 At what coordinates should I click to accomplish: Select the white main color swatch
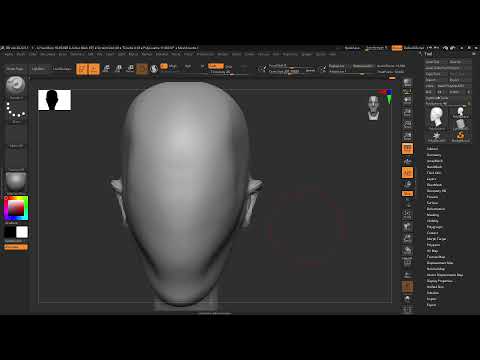click(22, 232)
